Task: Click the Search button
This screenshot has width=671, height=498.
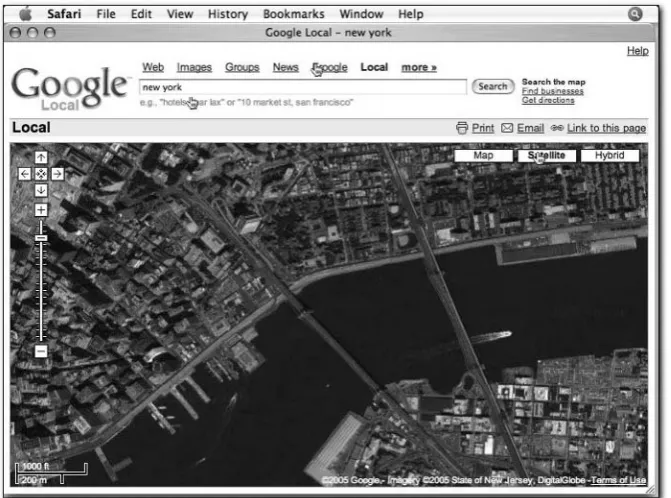Action: tap(493, 86)
